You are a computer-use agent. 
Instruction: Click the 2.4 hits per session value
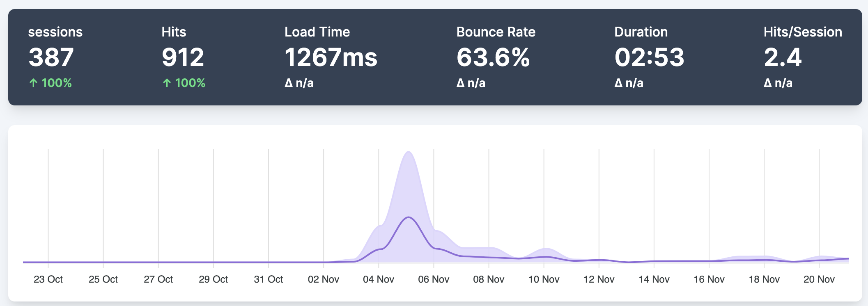pyautogui.click(x=783, y=57)
